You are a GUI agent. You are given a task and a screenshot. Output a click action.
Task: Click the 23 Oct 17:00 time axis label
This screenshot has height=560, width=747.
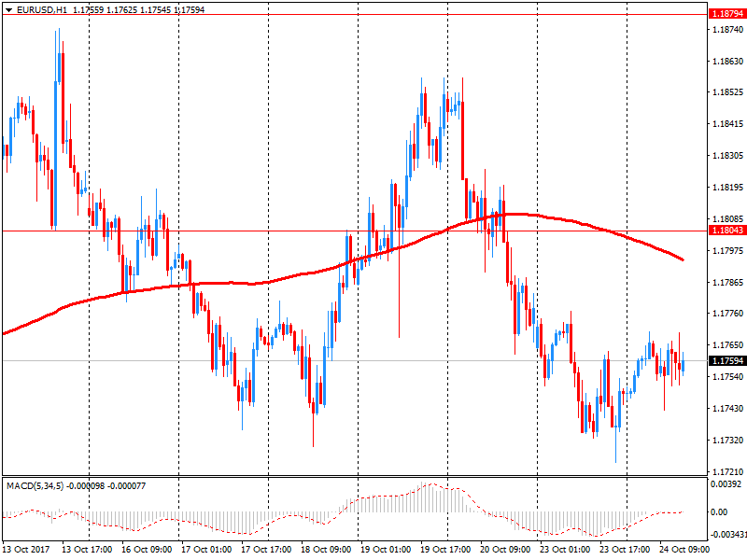click(x=625, y=550)
